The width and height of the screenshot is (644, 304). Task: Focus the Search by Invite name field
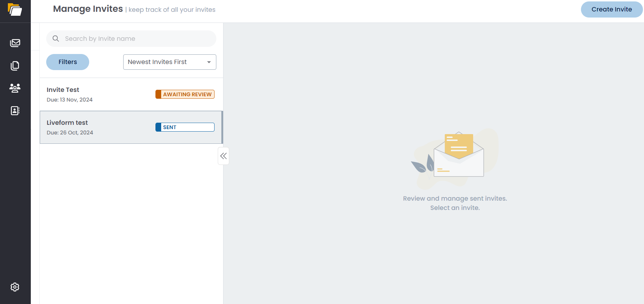click(131, 39)
